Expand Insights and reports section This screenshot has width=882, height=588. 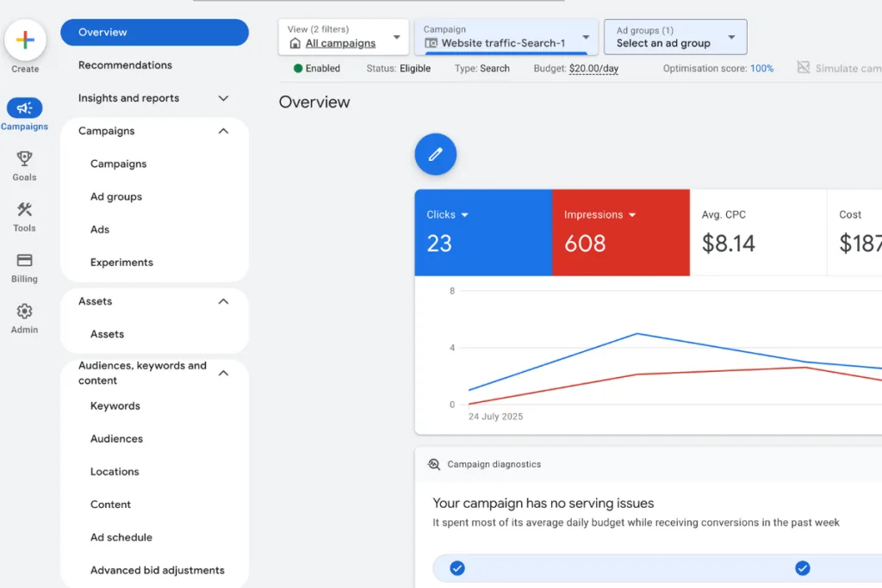pos(223,98)
